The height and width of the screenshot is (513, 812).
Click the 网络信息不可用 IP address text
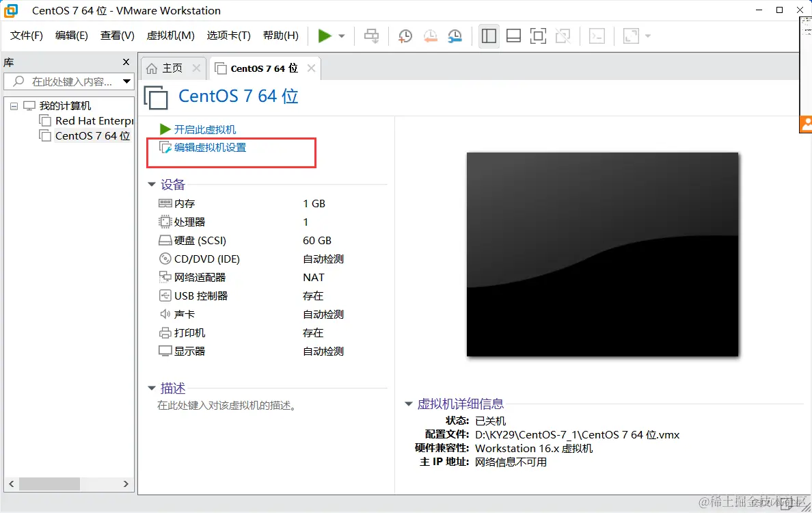(x=511, y=462)
